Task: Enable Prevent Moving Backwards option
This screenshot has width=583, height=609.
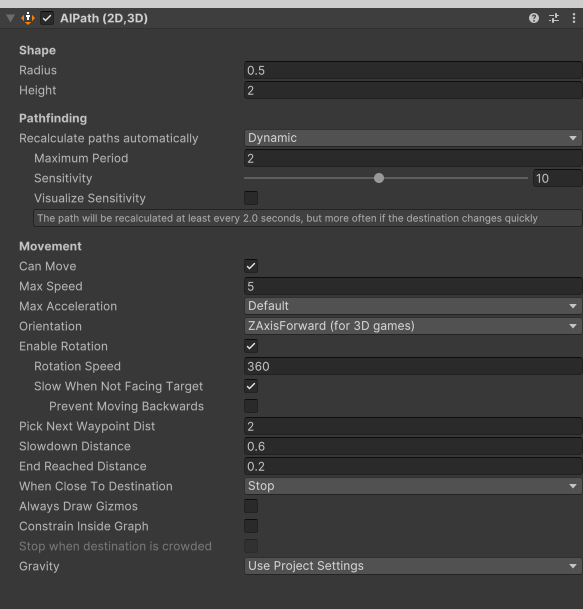Action: [251, 406]
